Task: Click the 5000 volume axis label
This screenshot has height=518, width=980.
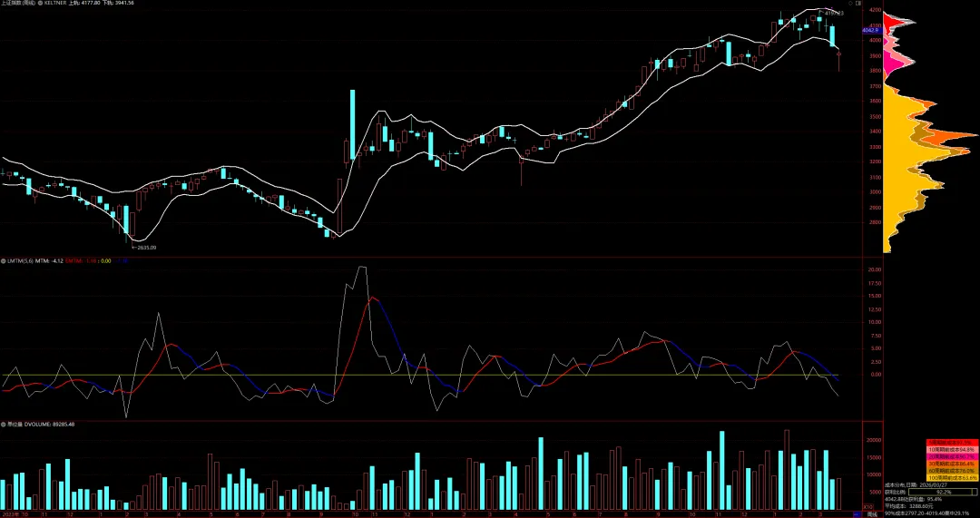Action: (x=876, y=492)
